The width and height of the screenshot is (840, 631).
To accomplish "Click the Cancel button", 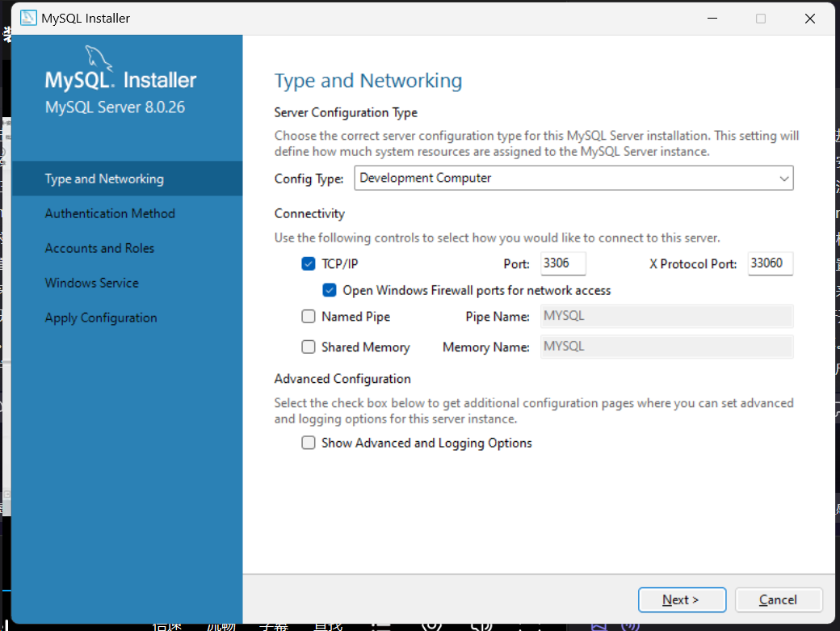I will tap(779, 599).
